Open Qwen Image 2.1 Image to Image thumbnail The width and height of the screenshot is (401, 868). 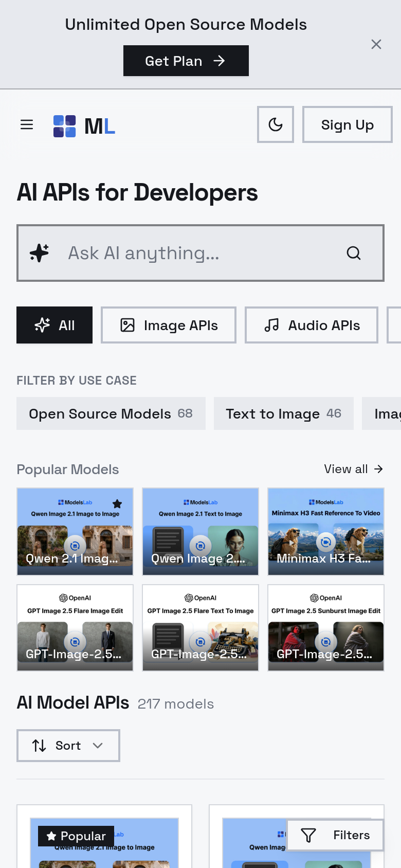(75, 532)
